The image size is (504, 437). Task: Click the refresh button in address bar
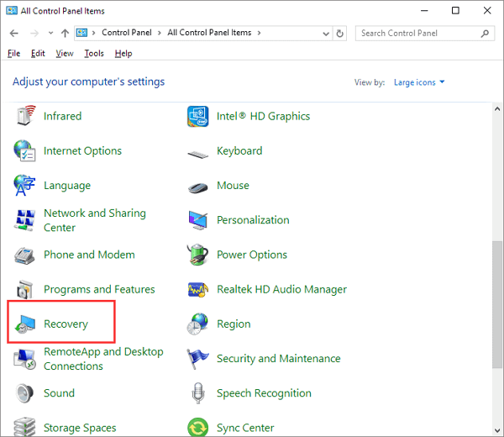339,34
